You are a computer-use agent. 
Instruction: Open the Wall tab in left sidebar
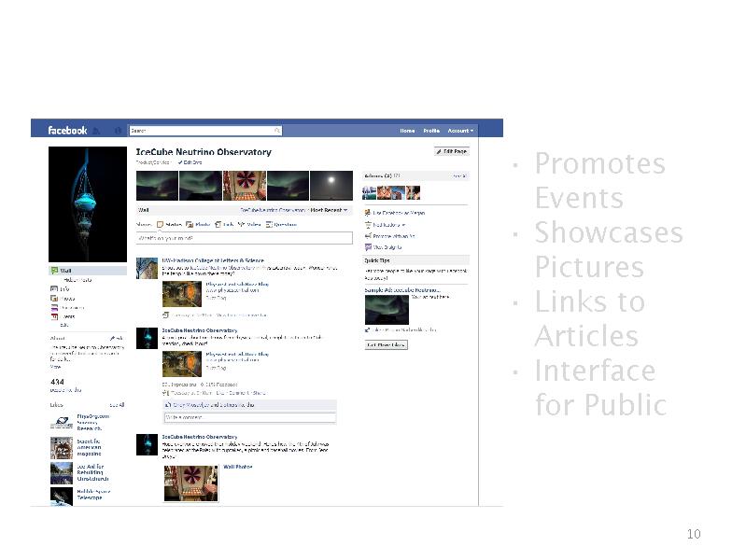tap(88, 271)
